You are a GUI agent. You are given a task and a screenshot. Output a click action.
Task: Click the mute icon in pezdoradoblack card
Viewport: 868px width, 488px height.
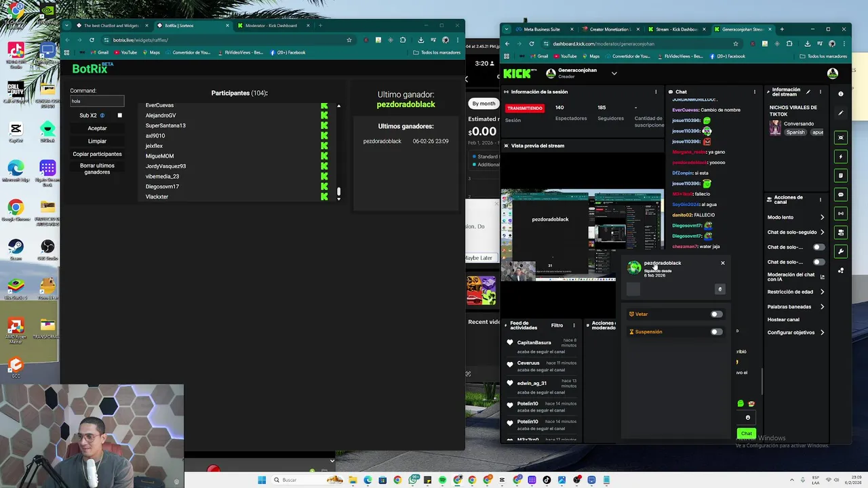pos(719,289)
